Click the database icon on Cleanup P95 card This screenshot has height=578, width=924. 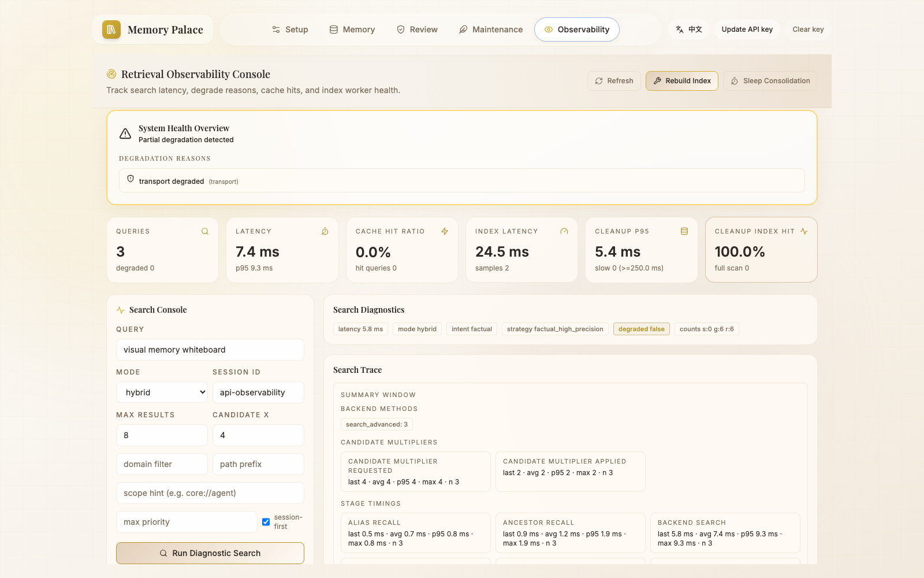[684, 231]
